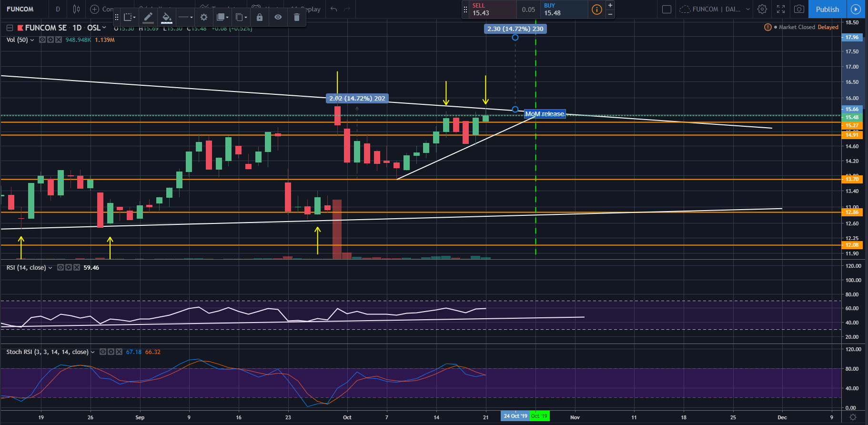The image size is (868, 425).
Task: Toggle fullscreen mode
Action: point(781,9)
